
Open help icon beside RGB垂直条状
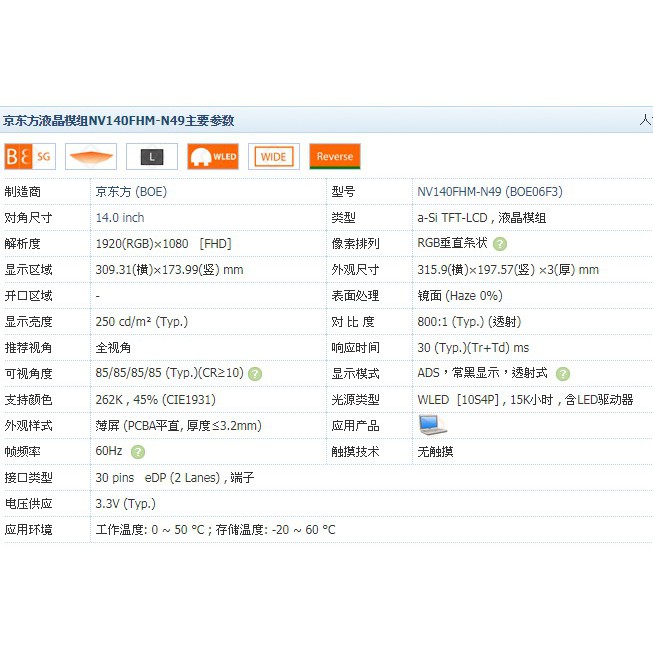[500, 243]
